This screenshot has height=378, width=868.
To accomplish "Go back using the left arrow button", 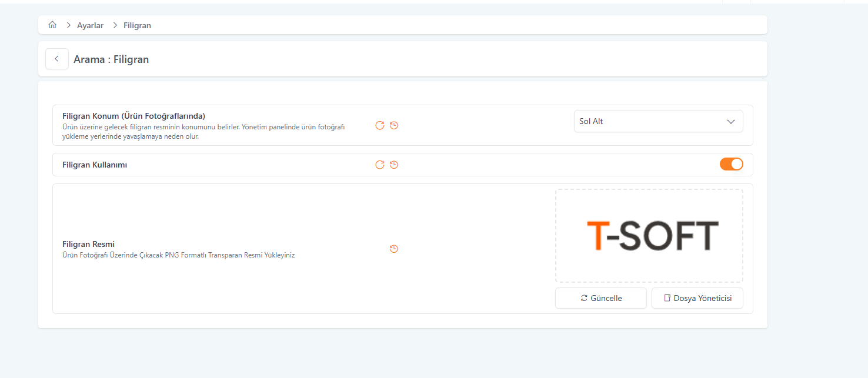I will point(57,59).
